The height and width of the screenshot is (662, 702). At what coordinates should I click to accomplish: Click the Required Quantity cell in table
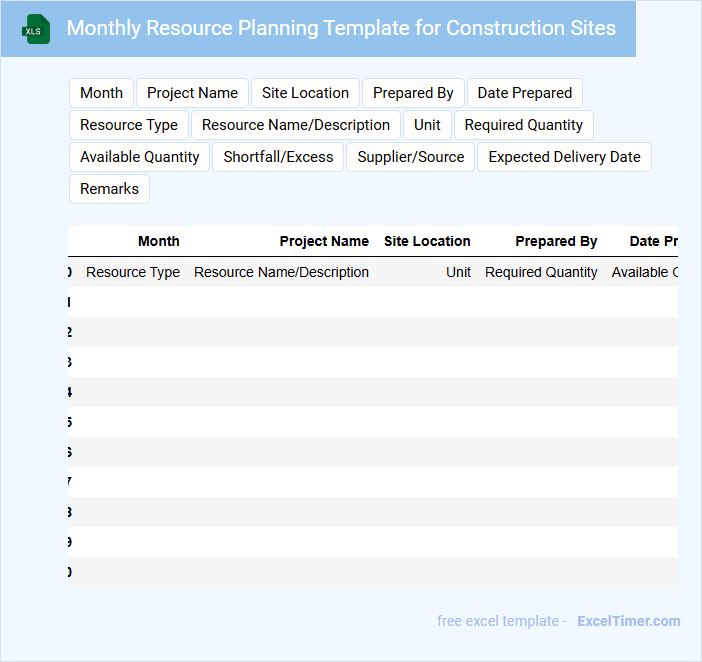click(541, 272)
